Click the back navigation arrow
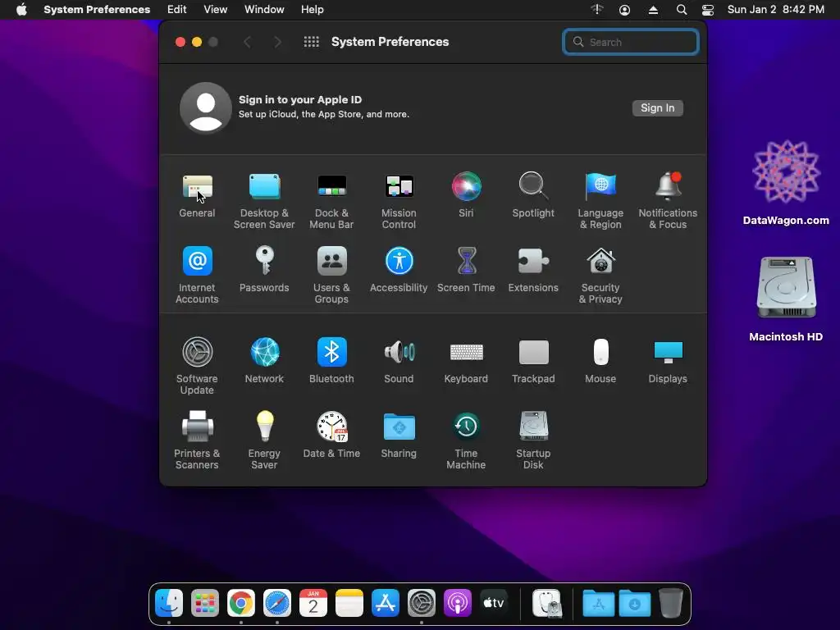 [x=247, y=42]
